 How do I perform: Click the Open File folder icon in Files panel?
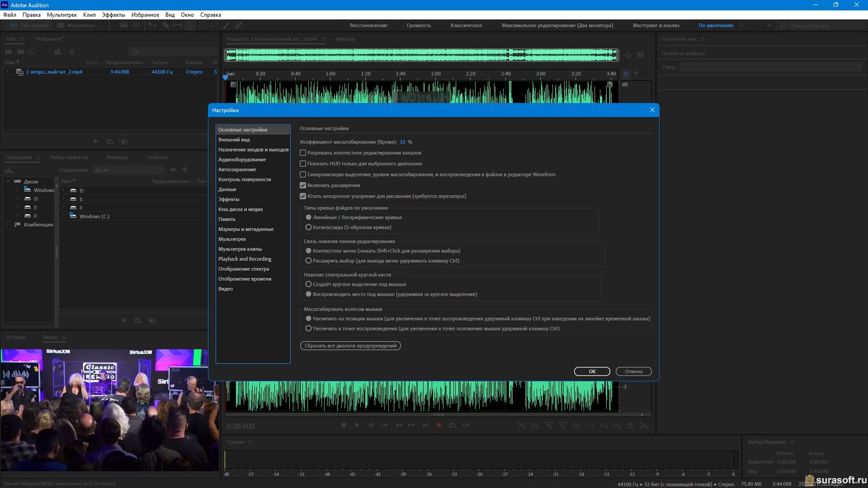pos(8,51)
